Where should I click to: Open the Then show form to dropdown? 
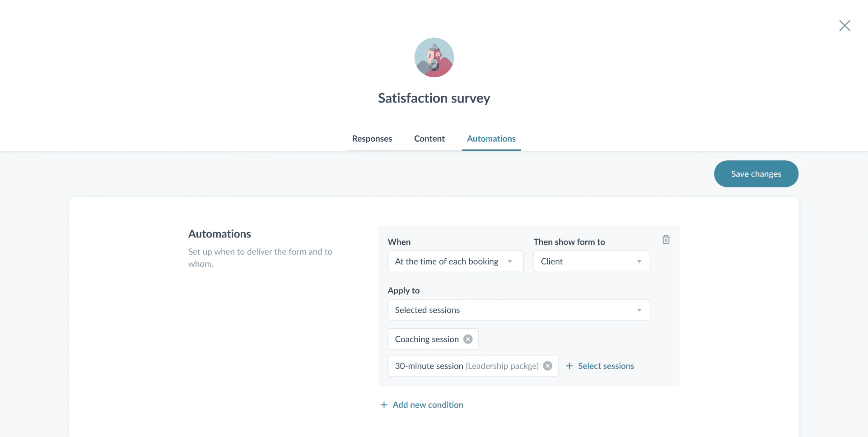(592, 261)
